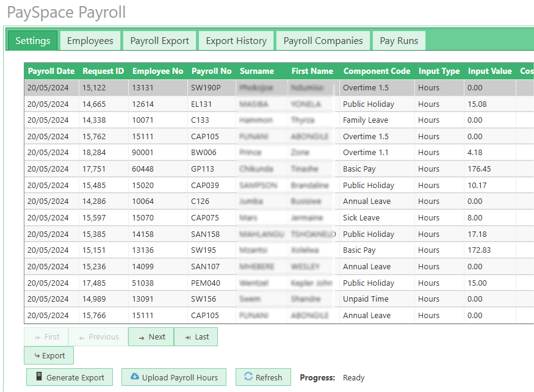Go to the Payroll Companies tab
Viewport: 534px width, 392px height.
(x=323, y=40)
